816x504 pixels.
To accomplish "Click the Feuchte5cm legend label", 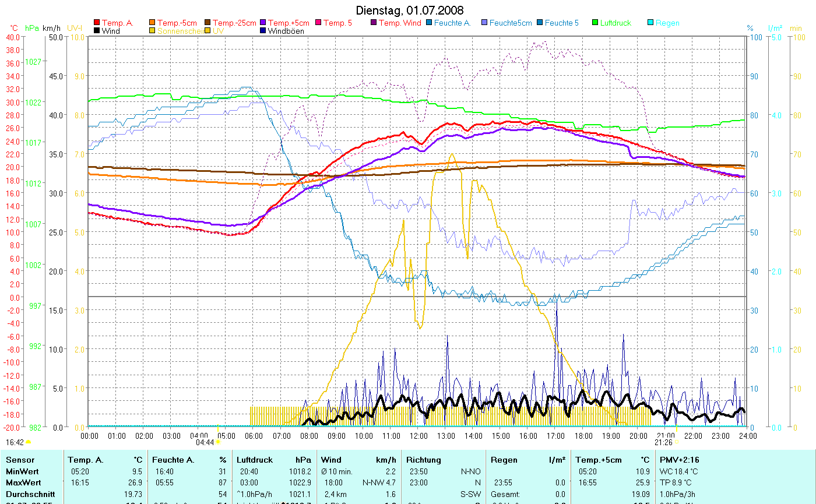I will coord(511,23).
